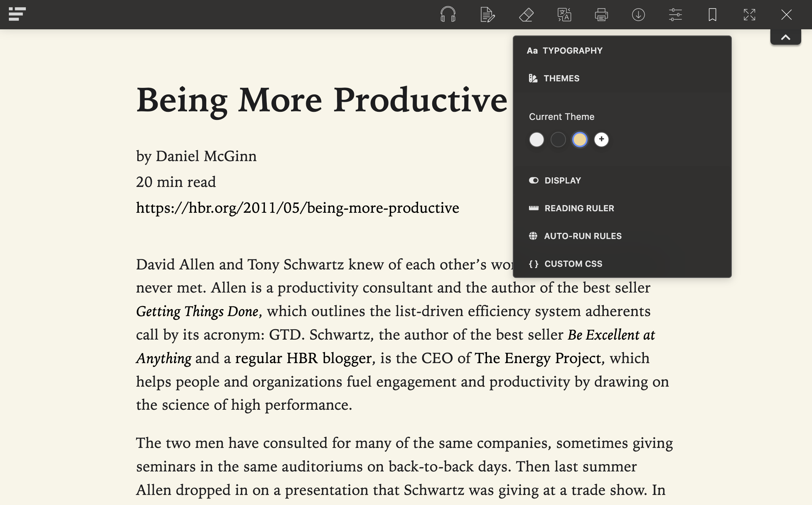Click the Being More Productive title
812x505 pixels.
click(322, 100)
